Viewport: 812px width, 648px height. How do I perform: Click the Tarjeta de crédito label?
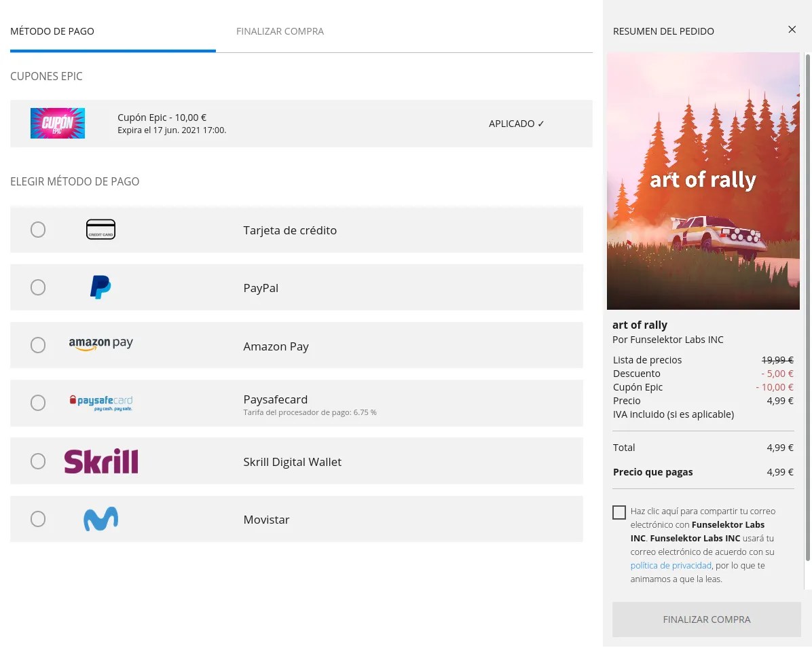[x=290, y=230]
